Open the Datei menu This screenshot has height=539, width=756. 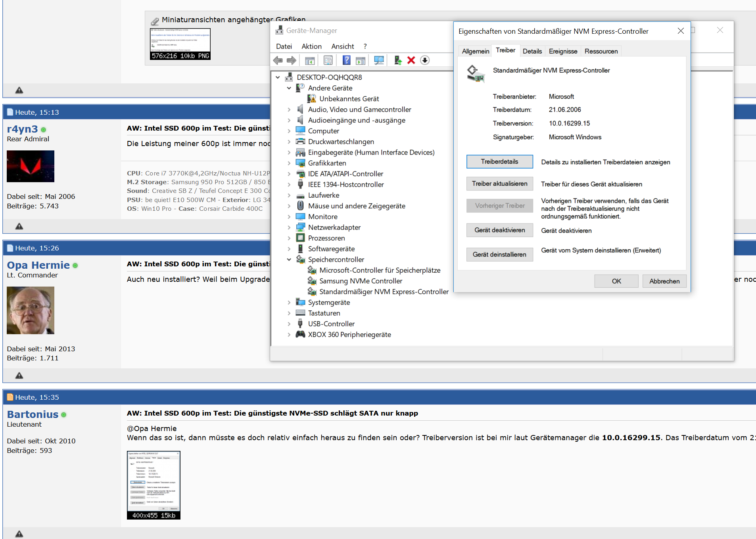[x=284, y=46]
